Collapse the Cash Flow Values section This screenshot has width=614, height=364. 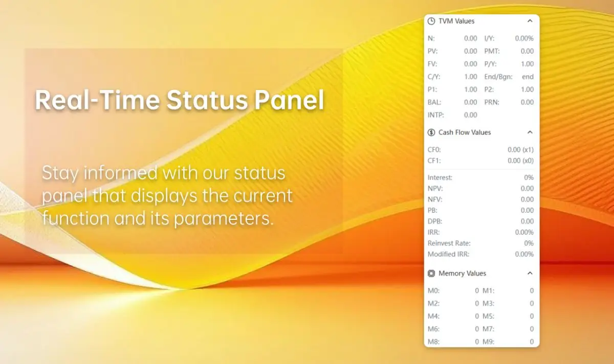click(530, 132)
